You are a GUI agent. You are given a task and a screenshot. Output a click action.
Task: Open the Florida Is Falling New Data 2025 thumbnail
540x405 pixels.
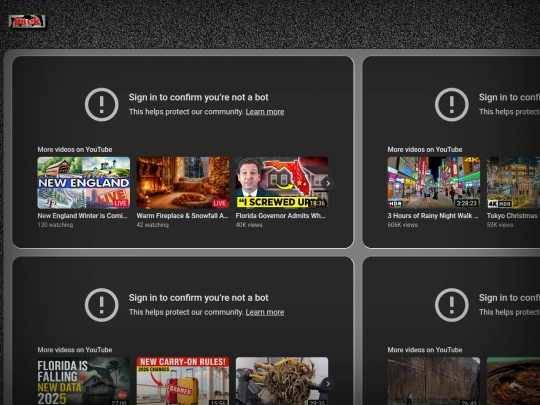click(x=84, y=381)
